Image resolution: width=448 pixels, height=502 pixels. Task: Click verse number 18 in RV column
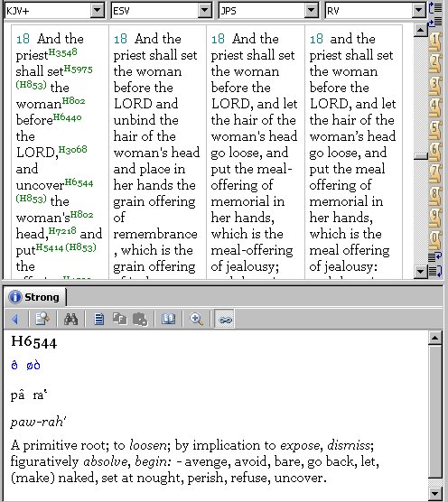pyautogui.click(x=316, y=39)
